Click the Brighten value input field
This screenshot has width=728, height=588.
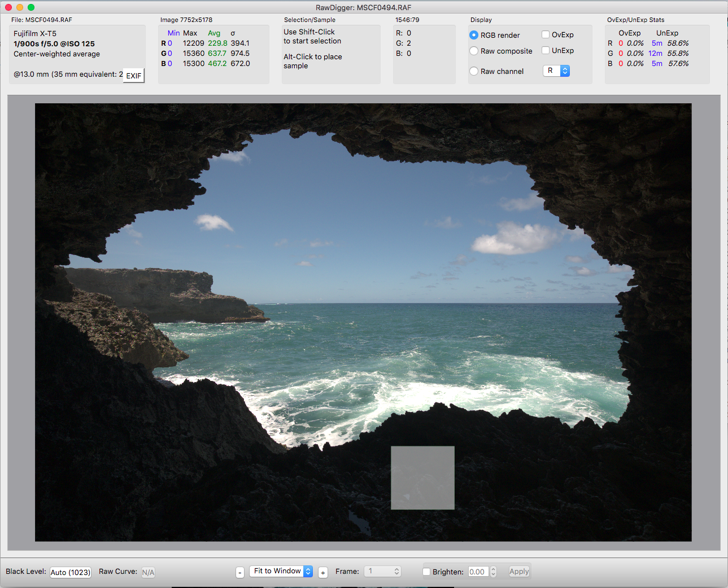point(478,572)
